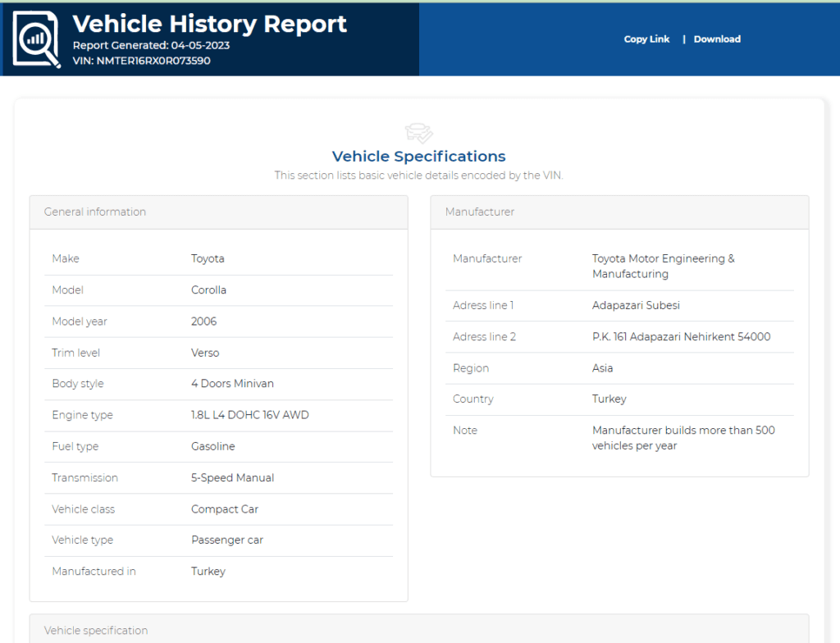This screenshot has width=840, height=643.
Task: Click the car checkmark icon above Vehicle Specifications
Action: coord(419,133)
